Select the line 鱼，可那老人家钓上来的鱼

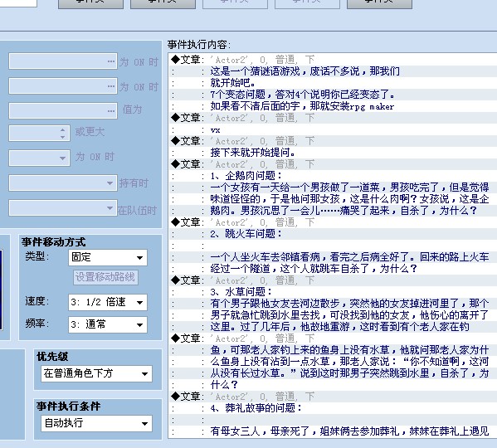tap(333, 350)
